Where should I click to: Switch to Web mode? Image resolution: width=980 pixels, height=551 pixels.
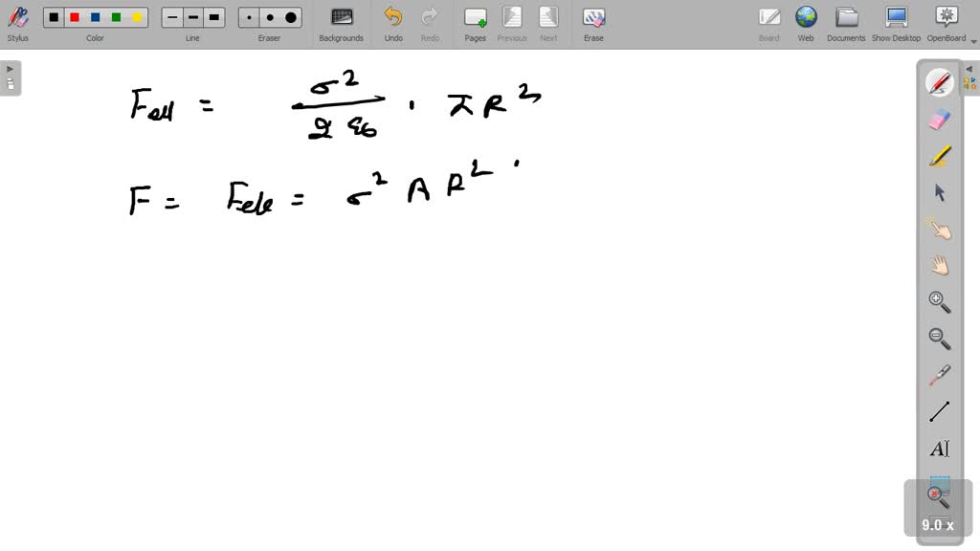[x=806, y=23]
